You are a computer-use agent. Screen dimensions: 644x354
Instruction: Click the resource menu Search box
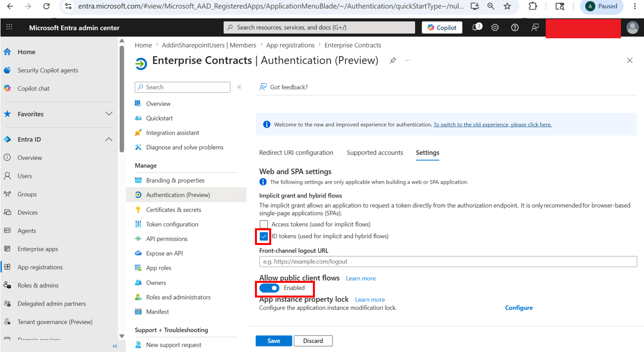tap(182, 87)
